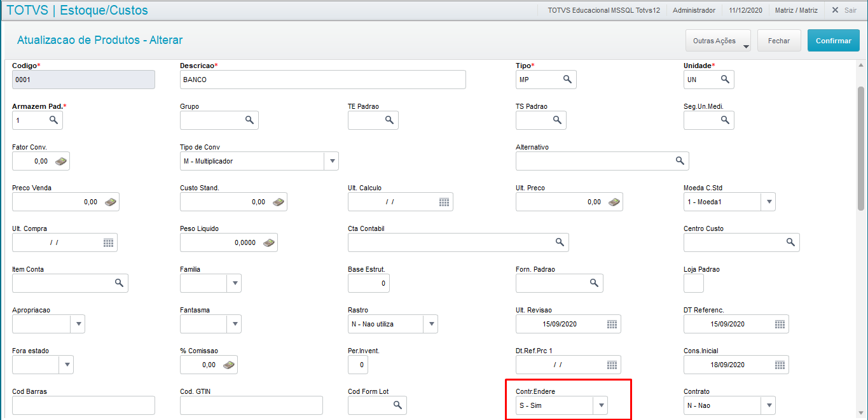Expand Apropriacao dropdown arrow

(x=78, y=324)
